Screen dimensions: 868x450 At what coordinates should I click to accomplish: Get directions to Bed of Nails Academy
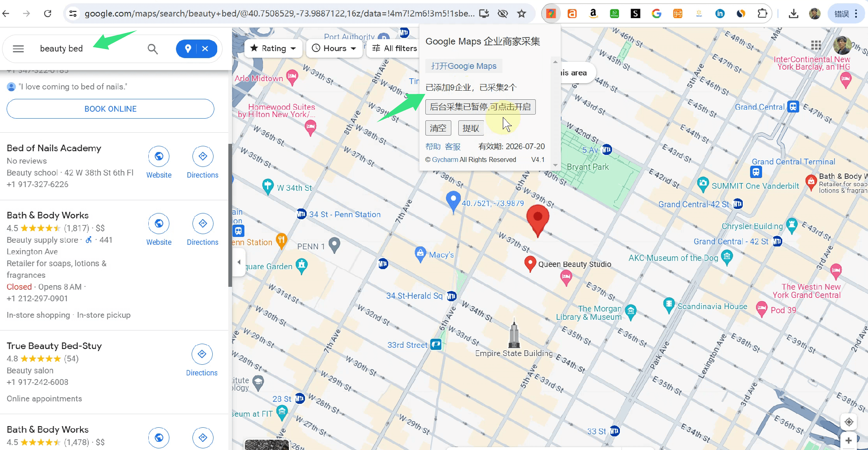click(x=202, y=157)
